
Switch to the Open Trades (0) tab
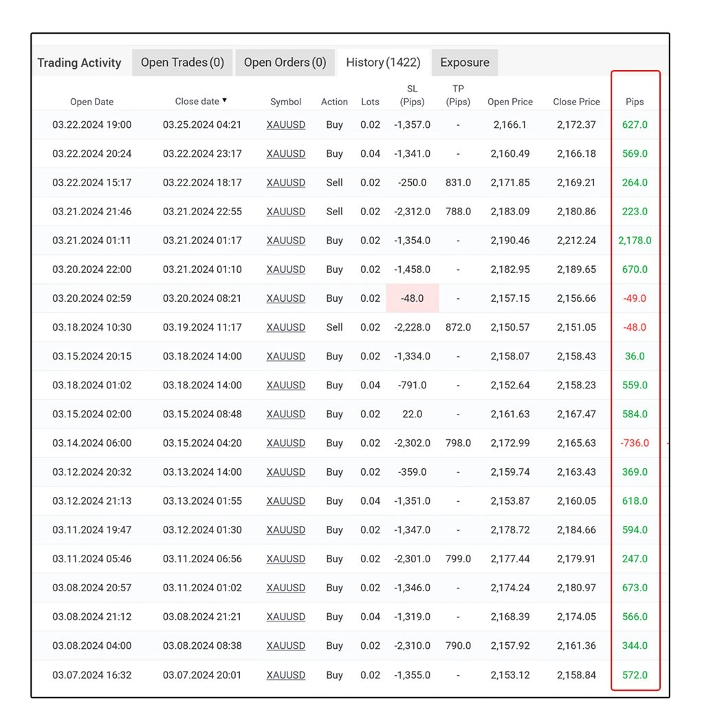tap(182, 63)
